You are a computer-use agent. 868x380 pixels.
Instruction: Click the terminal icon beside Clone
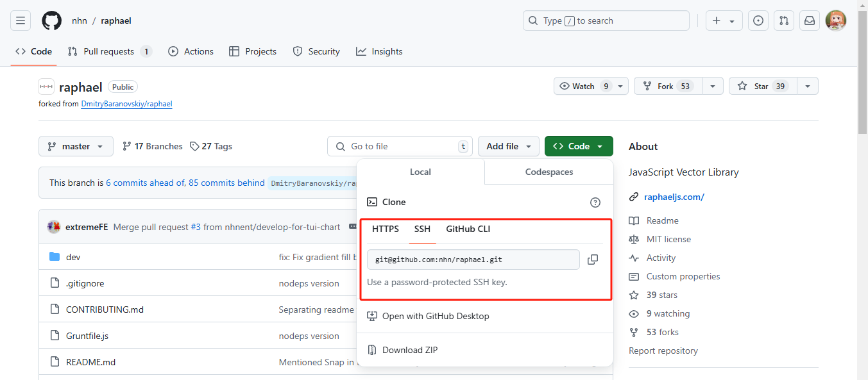click(x=372, y=202)
